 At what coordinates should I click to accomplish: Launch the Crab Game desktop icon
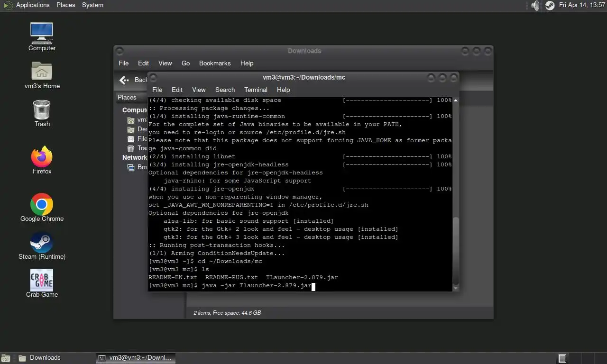(42, 283)
